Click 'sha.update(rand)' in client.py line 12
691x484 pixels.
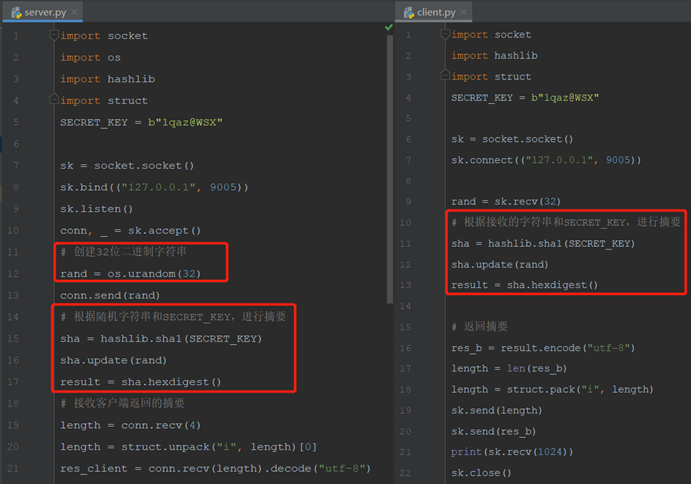click(x=500, y=264)
